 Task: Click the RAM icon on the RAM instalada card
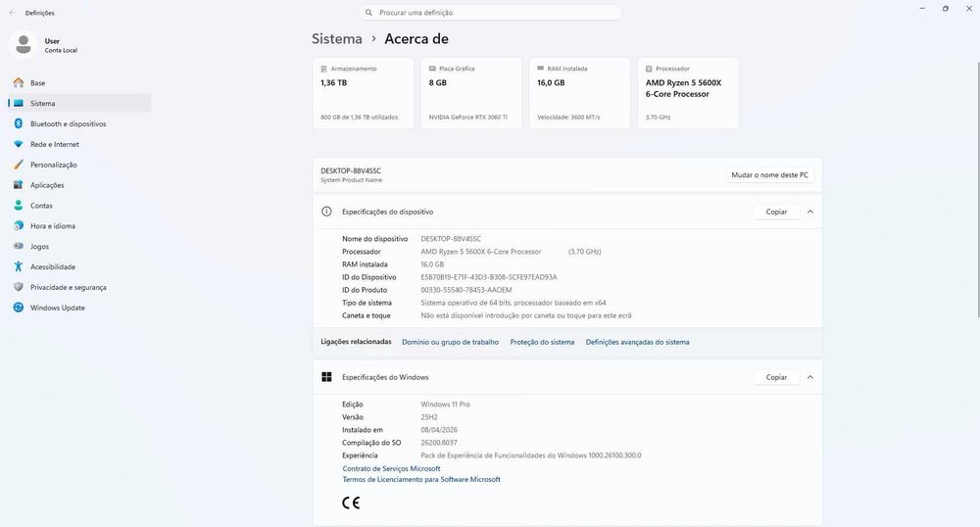tap(541, 69)
